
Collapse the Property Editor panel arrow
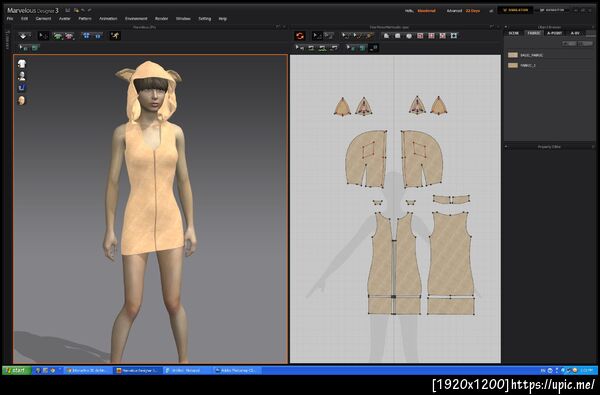(x=506, y=147)
